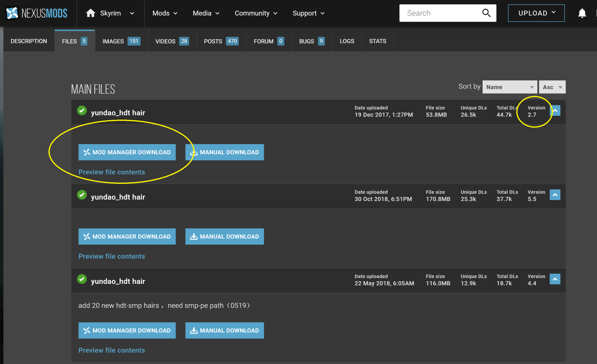Open the Support menu
Image resolution: width=597 pixels, height=364 pixels.
coord(308,13)
